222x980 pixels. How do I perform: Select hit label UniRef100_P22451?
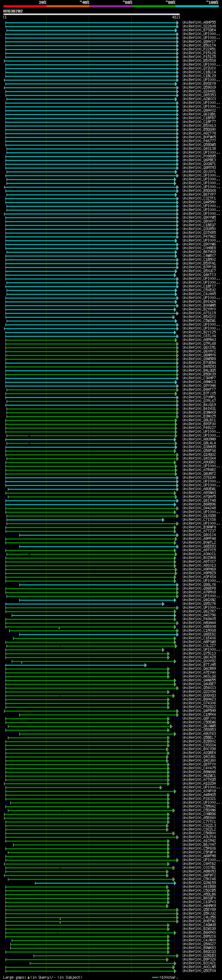[x=199, y=49]
